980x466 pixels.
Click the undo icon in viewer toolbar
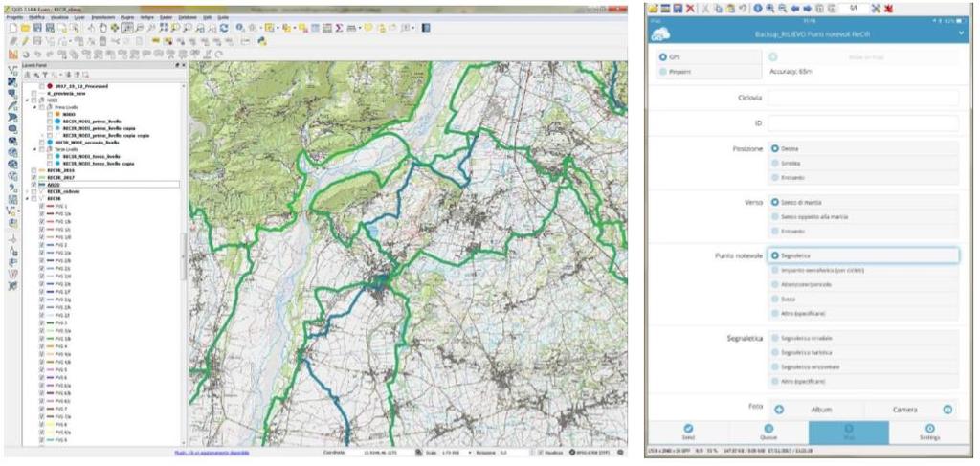pos(743,8)
